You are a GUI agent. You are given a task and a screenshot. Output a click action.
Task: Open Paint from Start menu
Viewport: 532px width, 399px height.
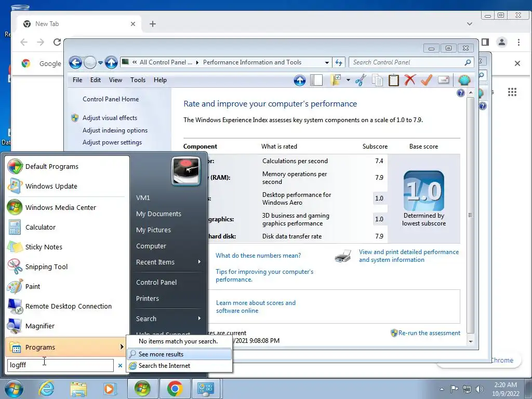click(67, 287)
